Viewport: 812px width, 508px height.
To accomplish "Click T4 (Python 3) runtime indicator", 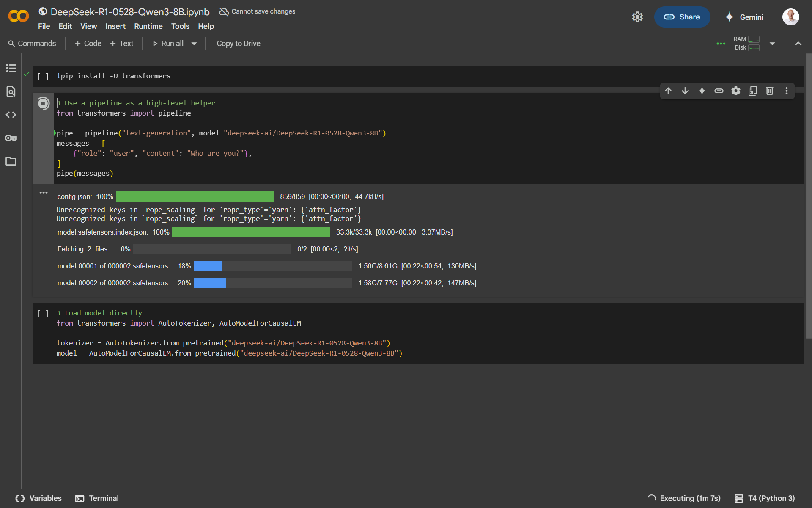I will point(765,498).
